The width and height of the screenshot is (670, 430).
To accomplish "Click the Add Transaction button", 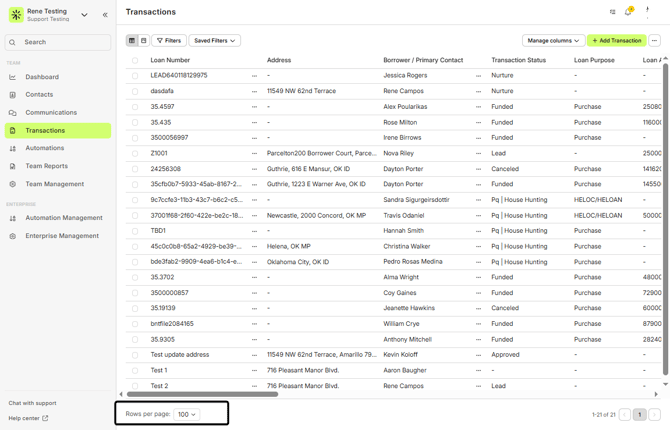I will (616, 41).
